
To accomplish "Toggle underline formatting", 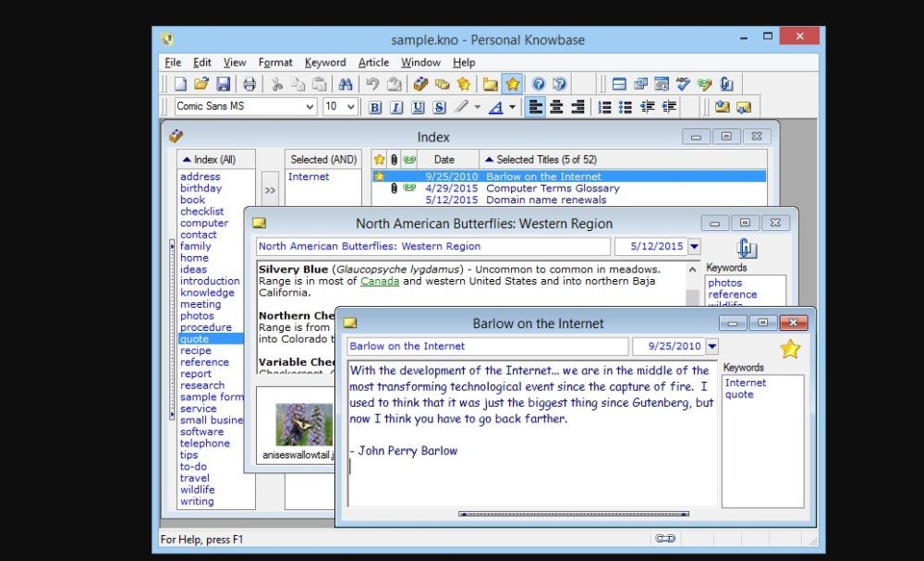I will click(x=418, y=107).
